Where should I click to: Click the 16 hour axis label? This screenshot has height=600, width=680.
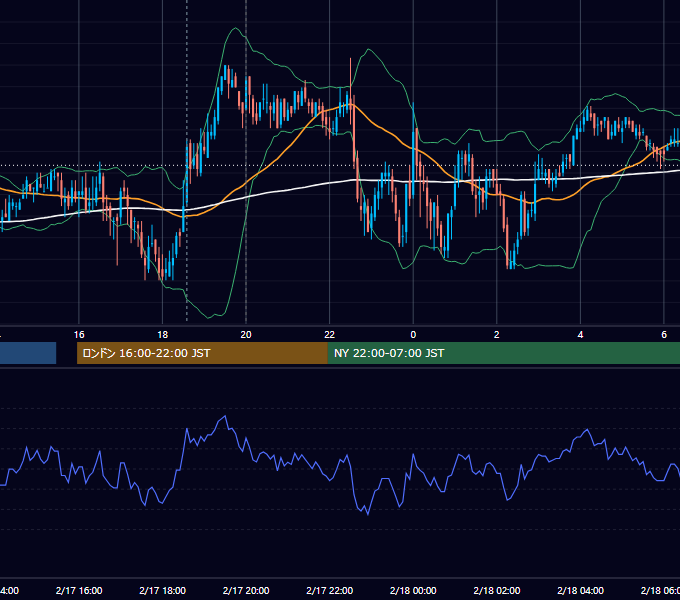click(x=79, y=335)
